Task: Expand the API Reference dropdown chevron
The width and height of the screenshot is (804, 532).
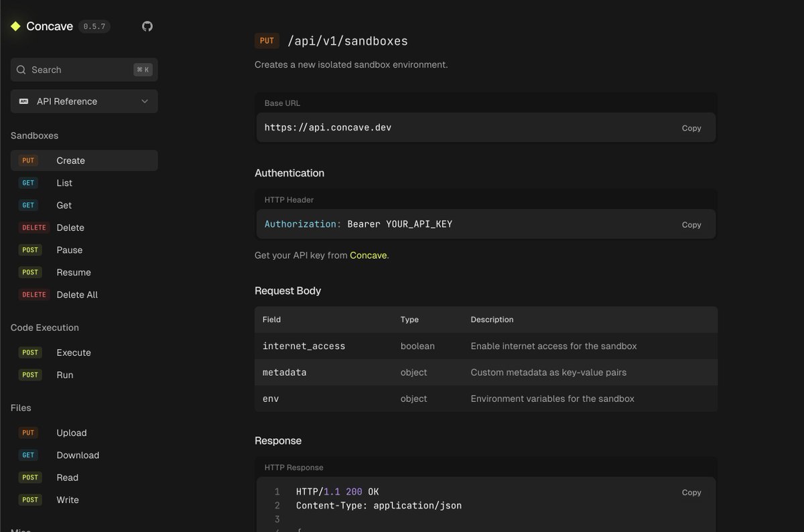Action: click(145, 101)
